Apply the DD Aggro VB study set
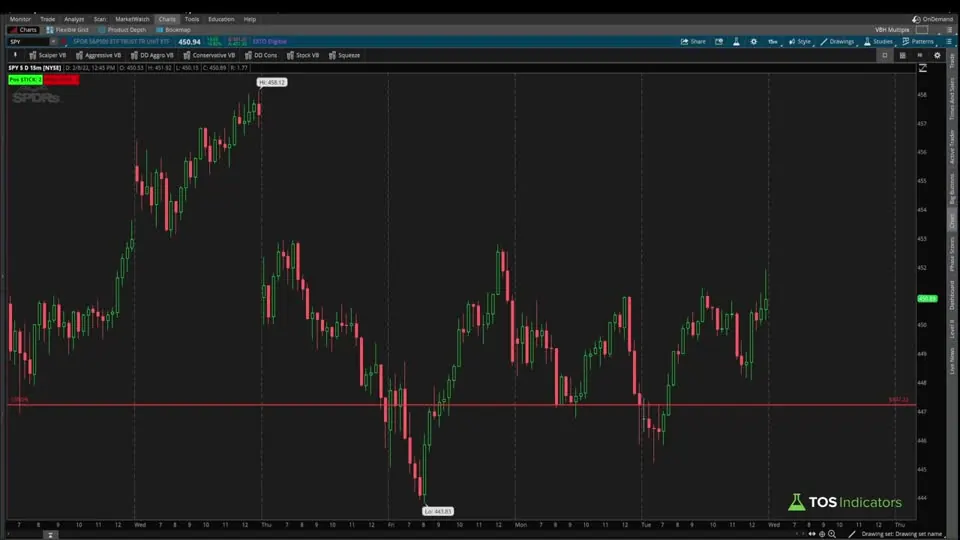This screenshot has height=540, width=960. click(x=152, y=55)
